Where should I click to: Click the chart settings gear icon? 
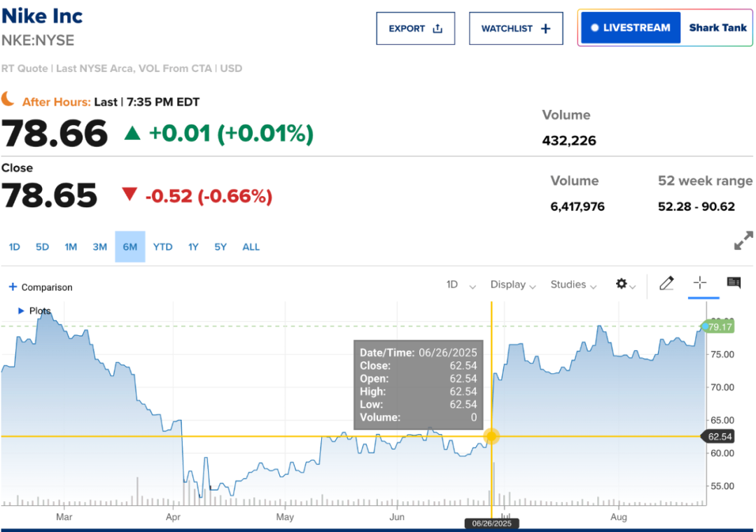[x=622, y=284]
